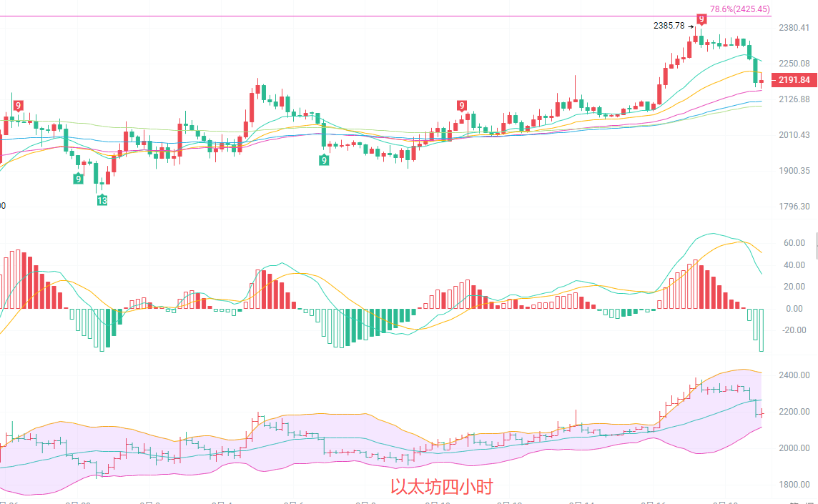
Task: Click the 2126.88 price axis label
Action: [x=794, y=99]
